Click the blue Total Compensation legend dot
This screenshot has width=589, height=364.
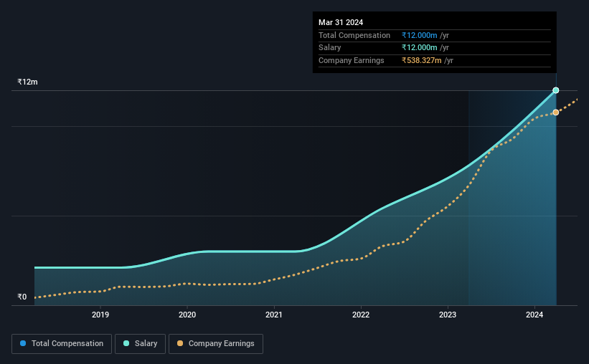(23, 343)
